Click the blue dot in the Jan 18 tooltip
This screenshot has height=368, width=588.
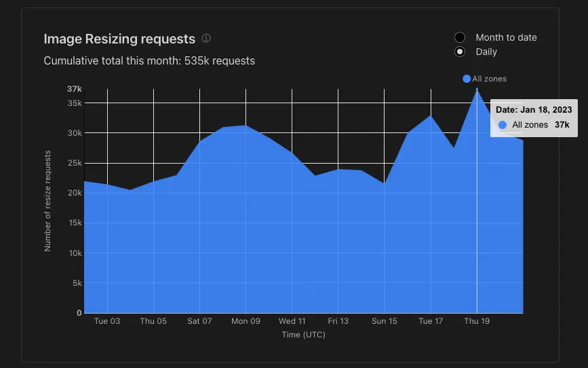[x=503, y=125]
